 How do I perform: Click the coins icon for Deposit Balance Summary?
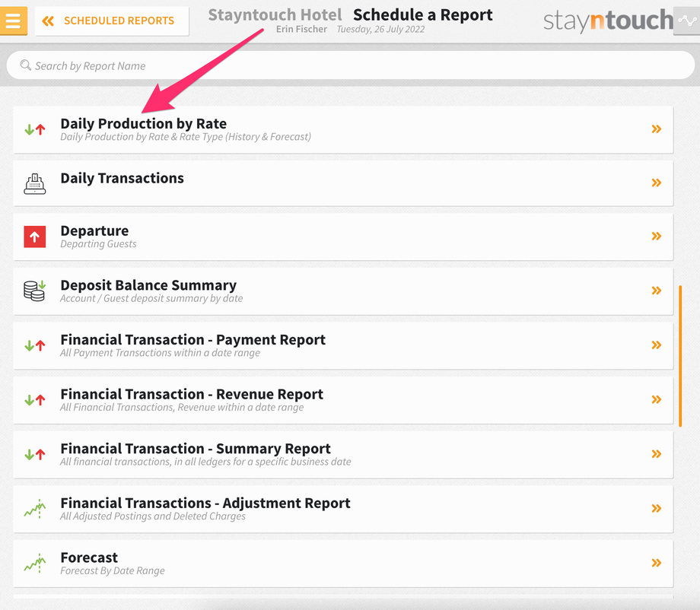[x=35, y=291]
